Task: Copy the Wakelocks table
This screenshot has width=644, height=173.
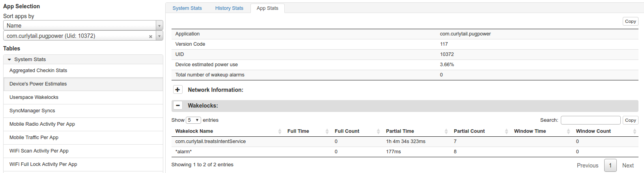Action: (x=630, y=120)
